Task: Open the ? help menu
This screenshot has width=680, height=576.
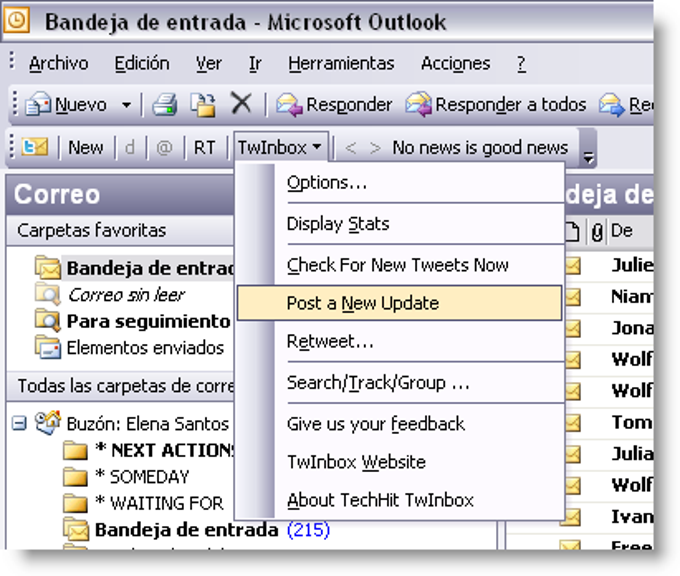Action: pos(521,64)
